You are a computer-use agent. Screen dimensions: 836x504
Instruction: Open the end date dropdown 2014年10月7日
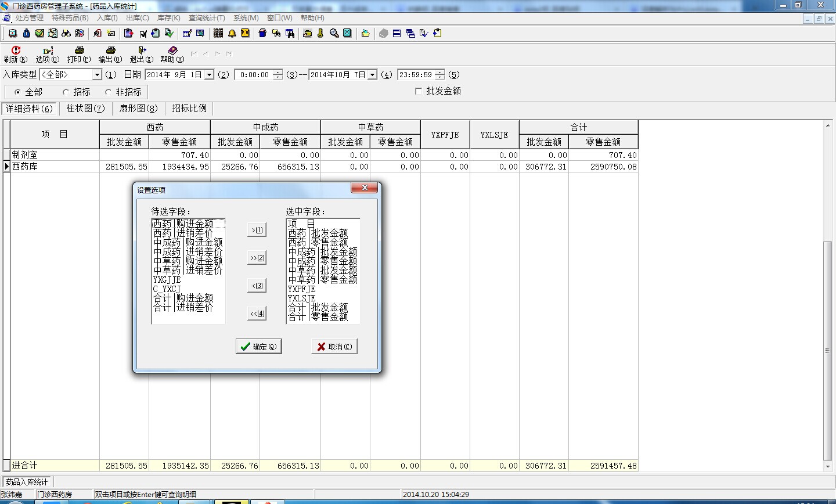tap(372, 75)
